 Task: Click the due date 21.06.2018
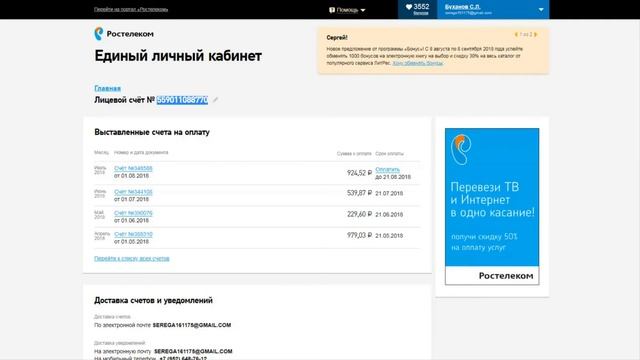pos(389,215)
